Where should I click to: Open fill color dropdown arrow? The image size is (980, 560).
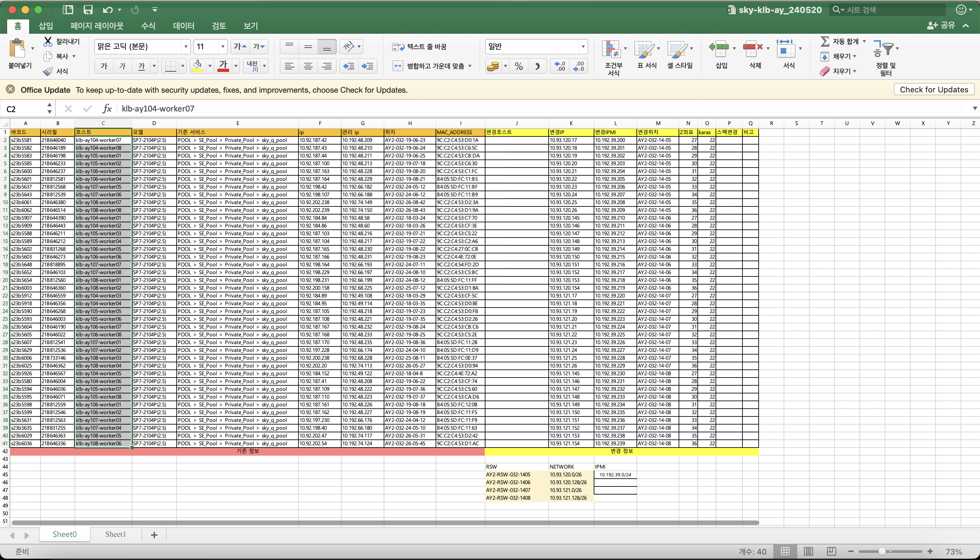pyautogui.click(x=210, y=66)
